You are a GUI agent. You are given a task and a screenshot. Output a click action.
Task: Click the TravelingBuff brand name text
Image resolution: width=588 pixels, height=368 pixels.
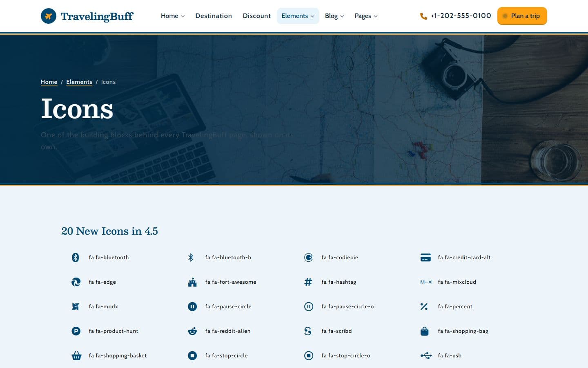pyautogui.click(x=97, y=16)
